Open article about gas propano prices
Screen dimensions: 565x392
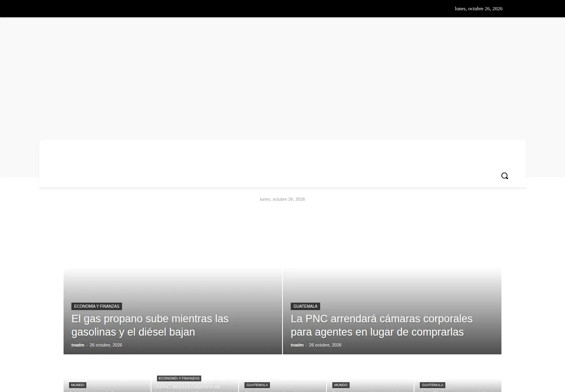(150, 325)
